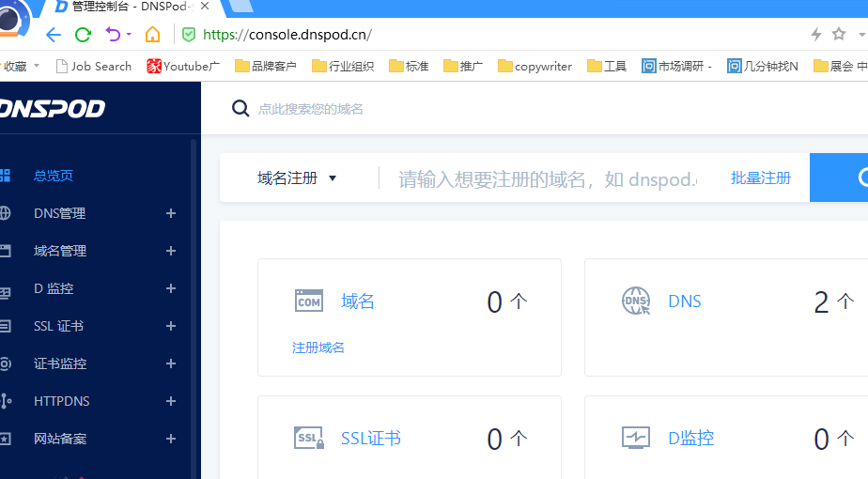868x479 pixels.
Task: Click the 批量注册 link
Action: [x=761, y=178]
